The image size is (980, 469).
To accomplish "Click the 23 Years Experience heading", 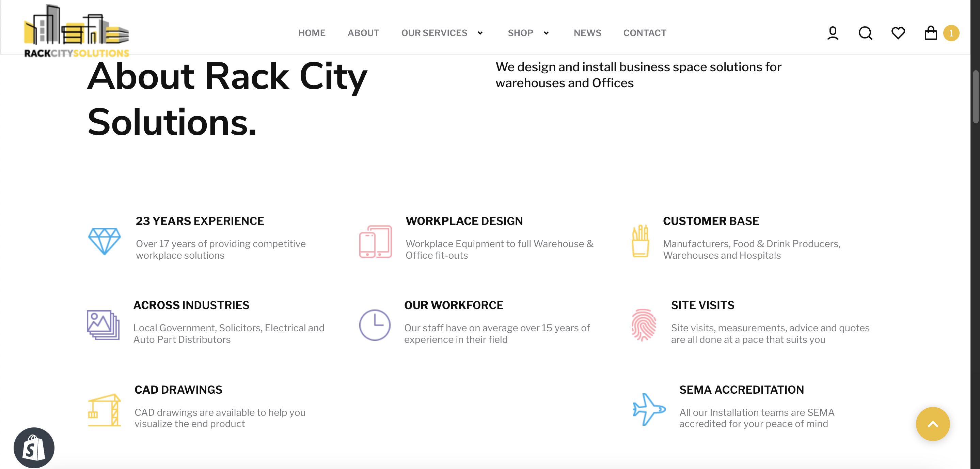I will point(200,221).
